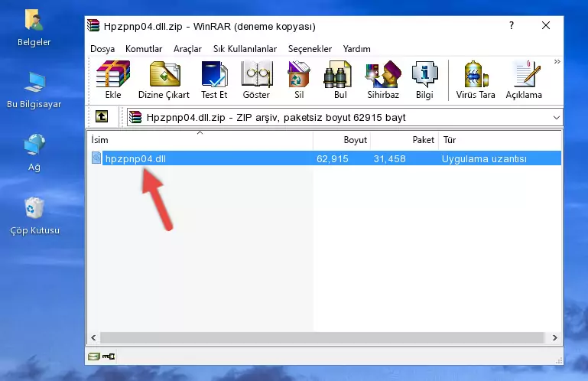Viewport: 588px width, 381px height.
Task: Open file with Göster icon
Action: (256, 80)
